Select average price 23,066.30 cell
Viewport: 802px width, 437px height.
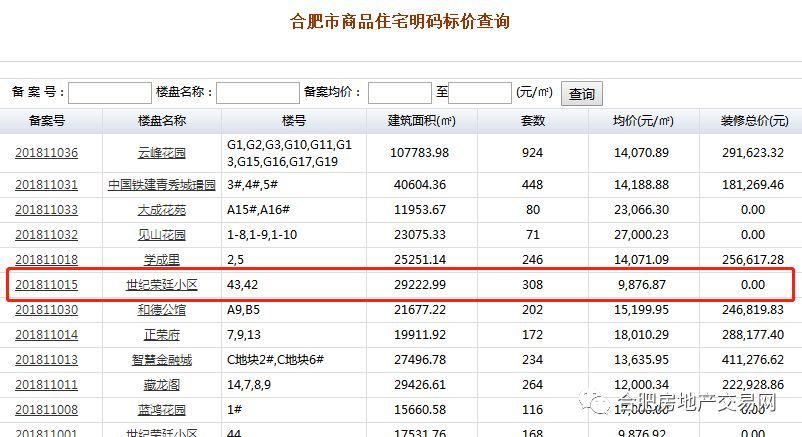point(641,209)
